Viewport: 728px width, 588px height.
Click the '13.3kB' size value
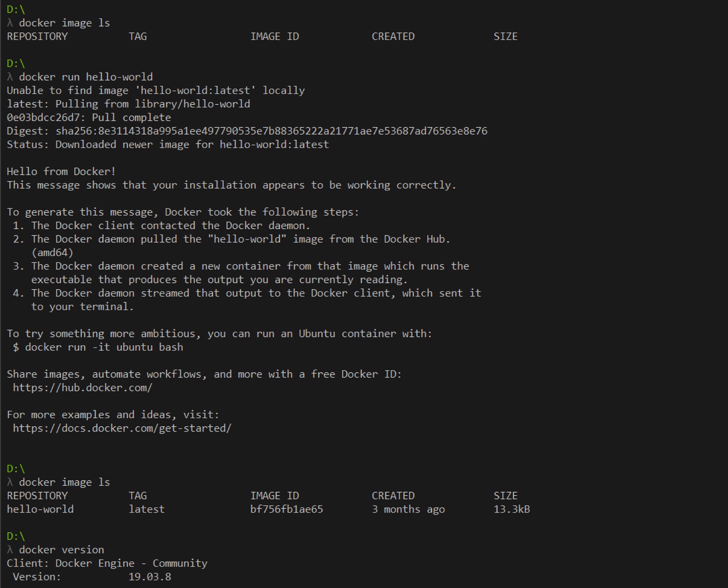[512, 509]
